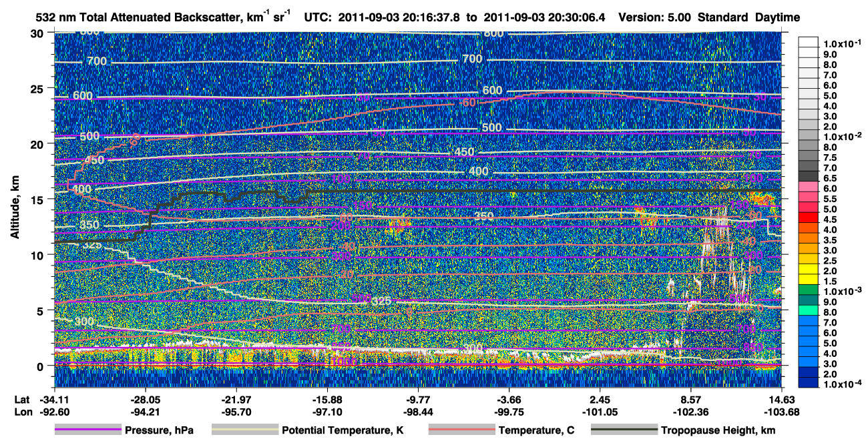The width and height of the screenshot is (868, 445).
Task: Click the 'Lat' row label under the plot
Action: [x=21, y=399]
